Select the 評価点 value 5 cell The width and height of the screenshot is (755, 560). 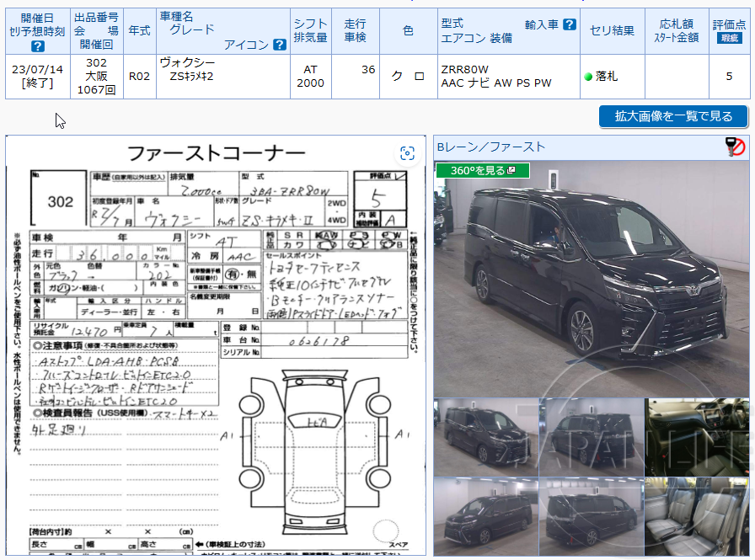pos(729,74)
